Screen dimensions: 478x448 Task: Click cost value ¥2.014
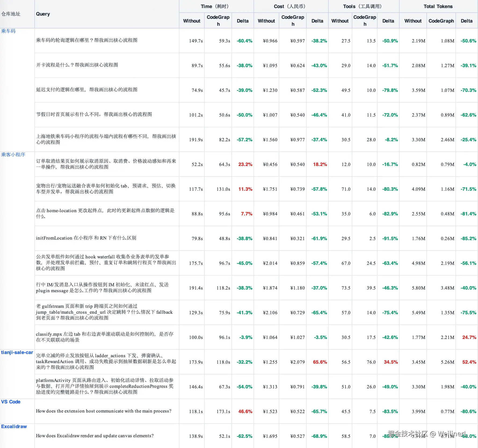click(x=270, y=263)
